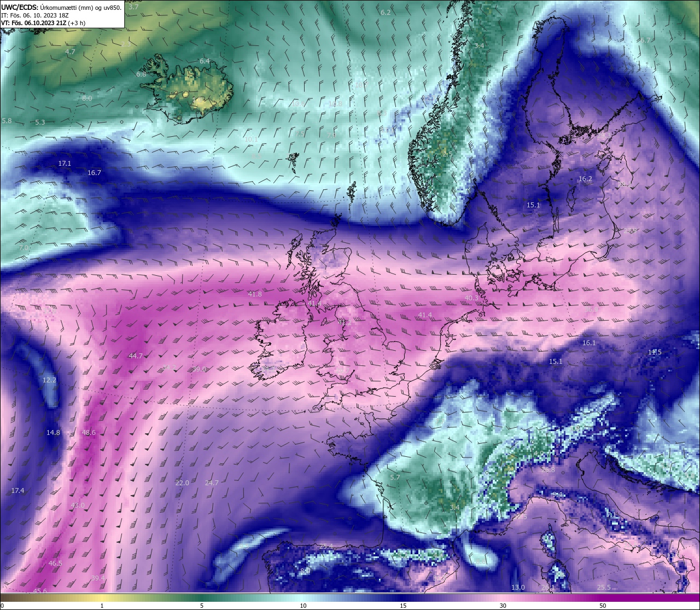The height and width of the screenshot is (610, 700).
Task: Click the 44.7 value over the Atlantic
Action: click(x=135, y=356)
